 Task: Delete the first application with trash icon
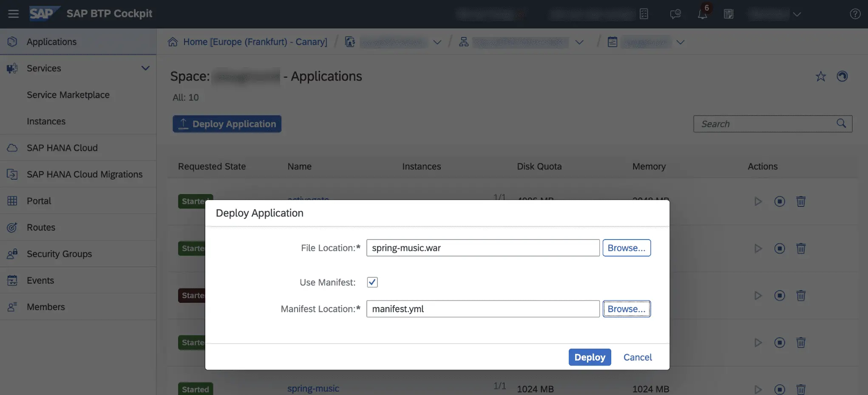point(800,201)
